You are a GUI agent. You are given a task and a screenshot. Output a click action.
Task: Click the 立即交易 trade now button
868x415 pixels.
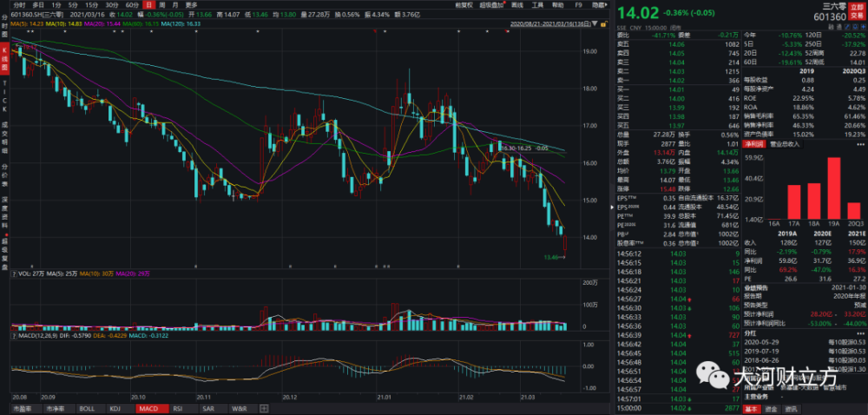pyautogui.click(x=857, y=13)
